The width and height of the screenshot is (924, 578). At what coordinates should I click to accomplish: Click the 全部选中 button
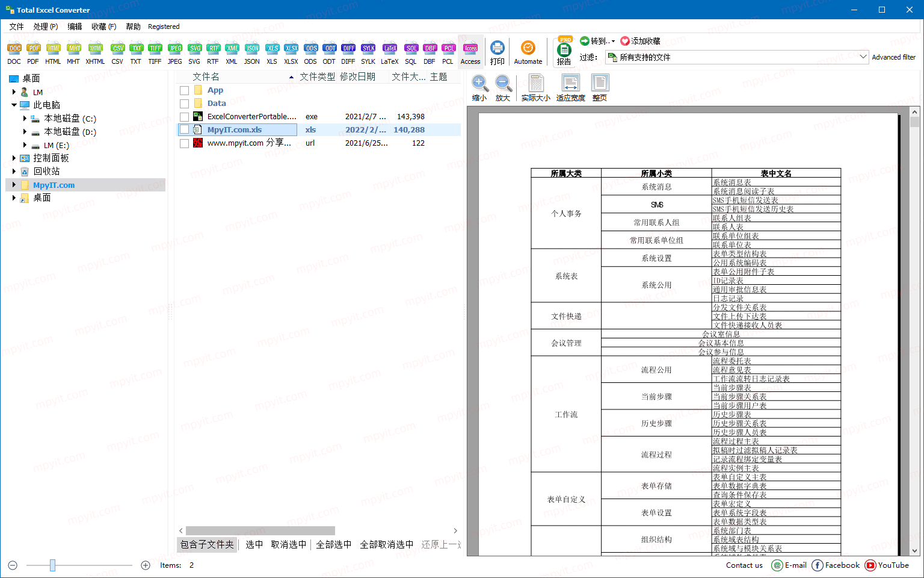[x=334, y=544]
